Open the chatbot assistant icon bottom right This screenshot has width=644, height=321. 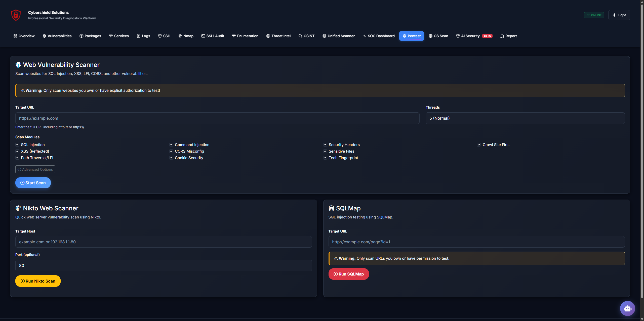click(x=627, y=308)
